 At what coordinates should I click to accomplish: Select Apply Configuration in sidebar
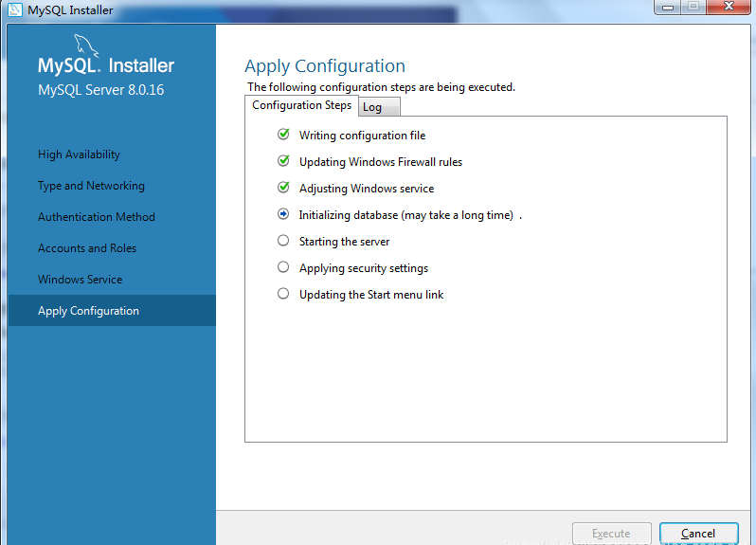tap(112, 311)
